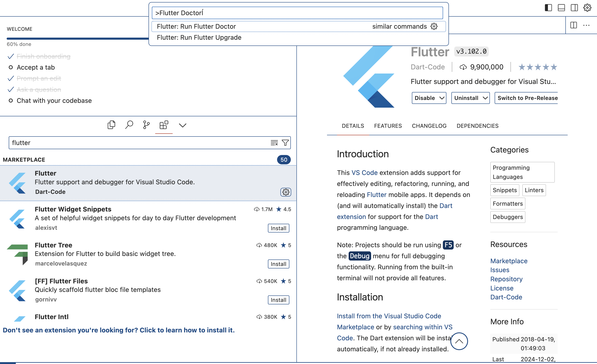Click the large Flutter extension logo

coord(369,77)
